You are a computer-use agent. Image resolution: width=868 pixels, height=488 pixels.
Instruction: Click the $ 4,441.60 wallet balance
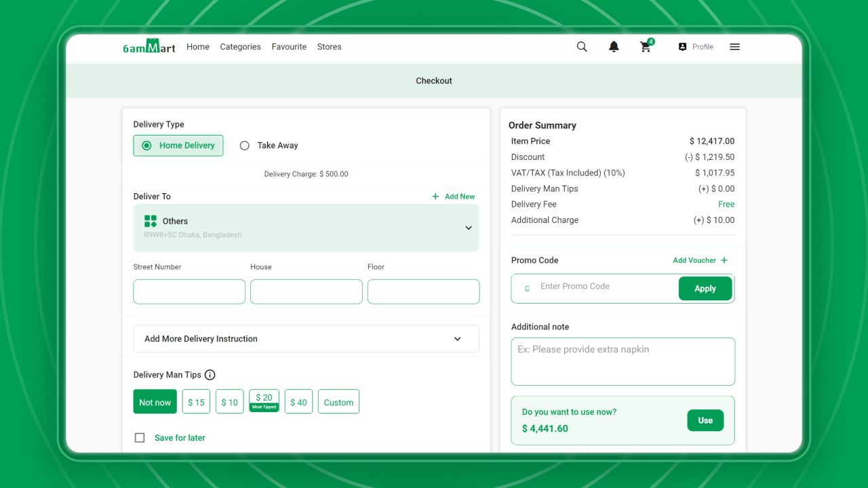point(545,428)
